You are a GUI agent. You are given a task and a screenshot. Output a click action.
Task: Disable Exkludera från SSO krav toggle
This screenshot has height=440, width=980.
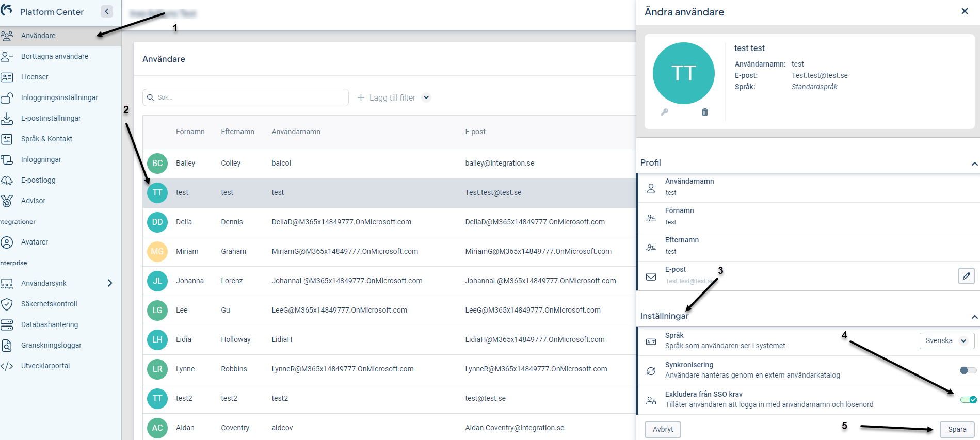click(x=968, y=400)
